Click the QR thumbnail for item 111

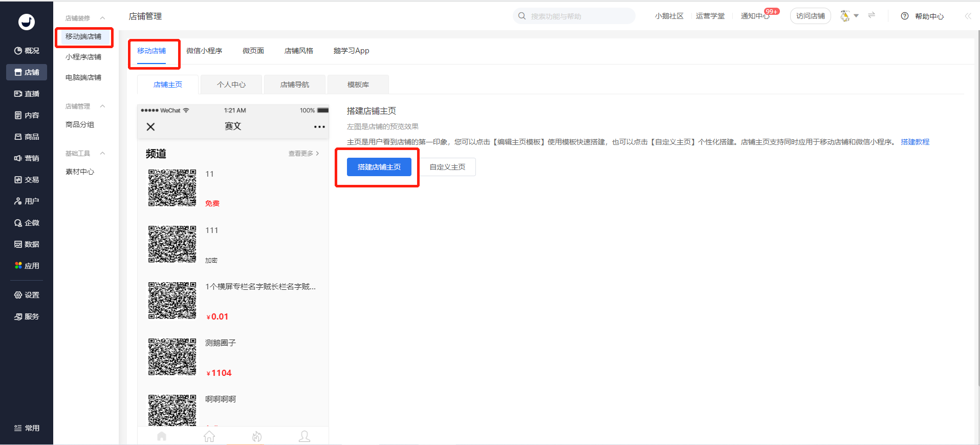[x=172, y=244]
